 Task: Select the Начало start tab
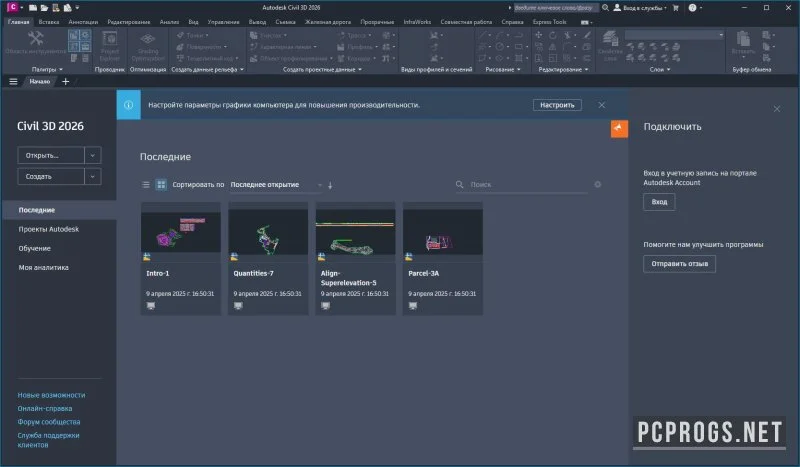(x=39, y=82)
